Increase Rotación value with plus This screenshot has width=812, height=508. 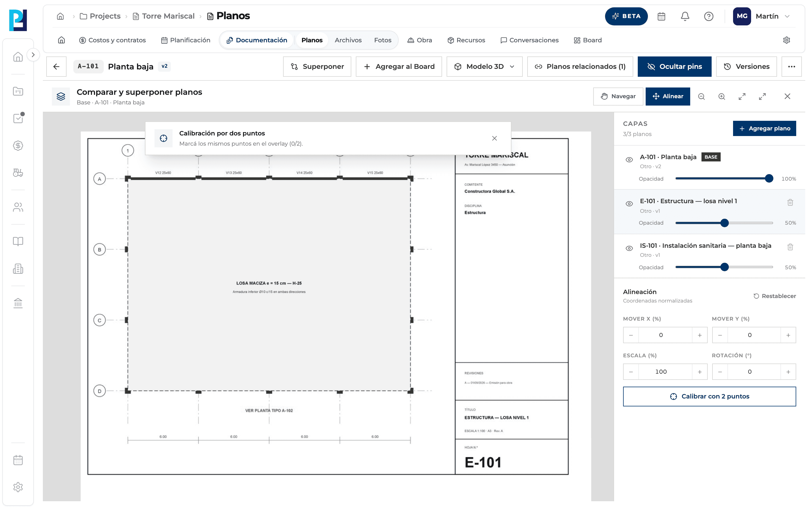(x=788, y=372)
